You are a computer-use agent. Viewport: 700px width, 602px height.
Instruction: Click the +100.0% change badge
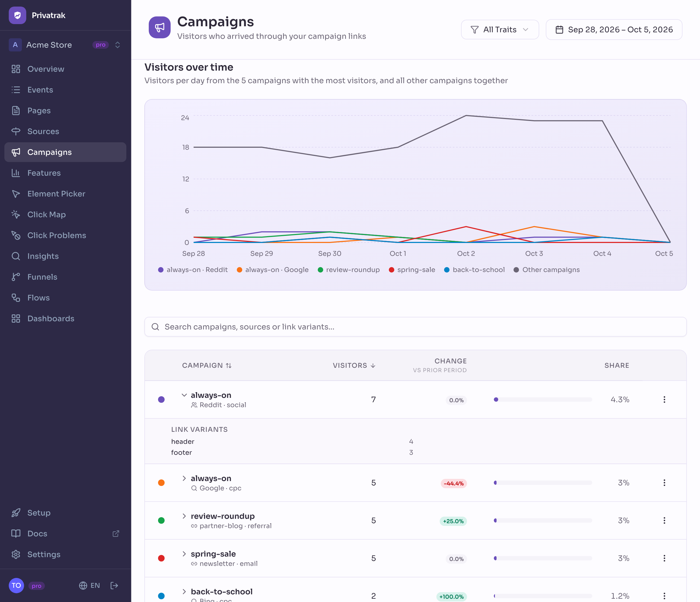click(x=452, y=597)
